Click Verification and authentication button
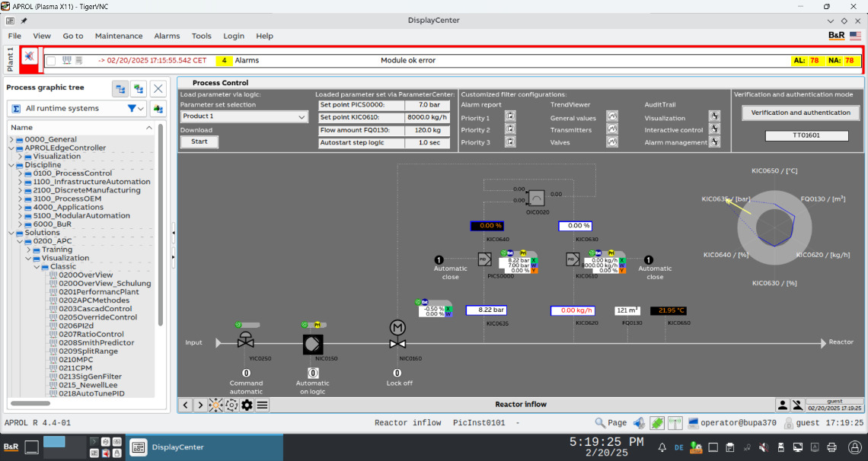The height and width of the screenshot is (461, 868). pos(800,113)
